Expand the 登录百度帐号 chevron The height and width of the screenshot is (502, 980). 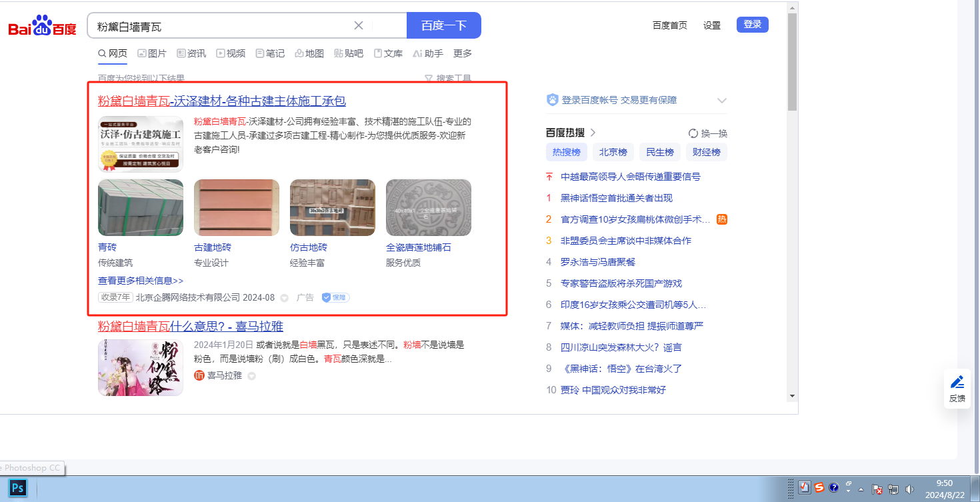721,101
